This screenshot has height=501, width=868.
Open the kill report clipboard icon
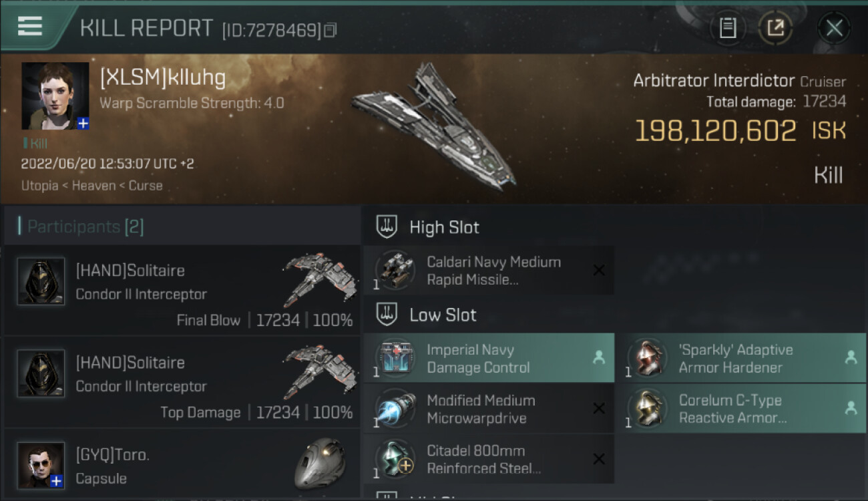(728, 28)
